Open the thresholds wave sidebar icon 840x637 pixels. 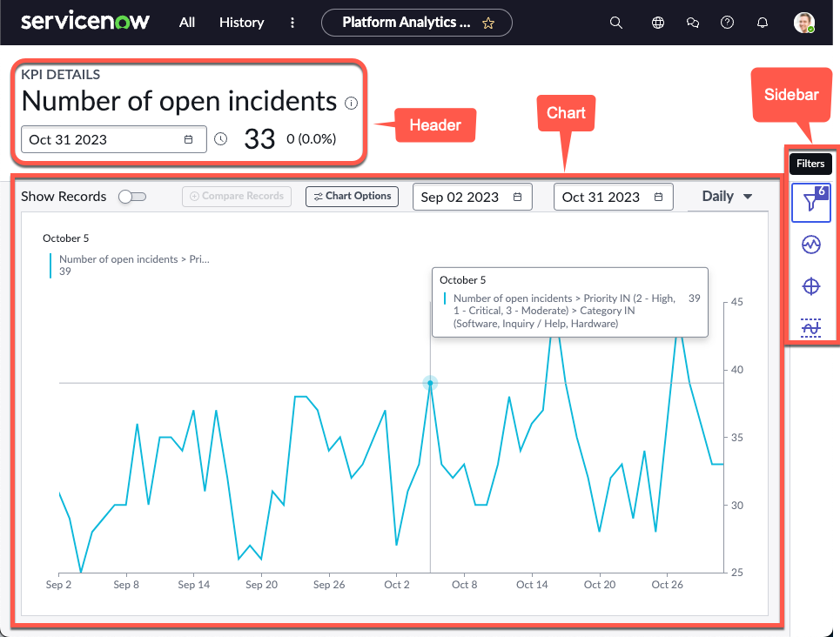811,327
